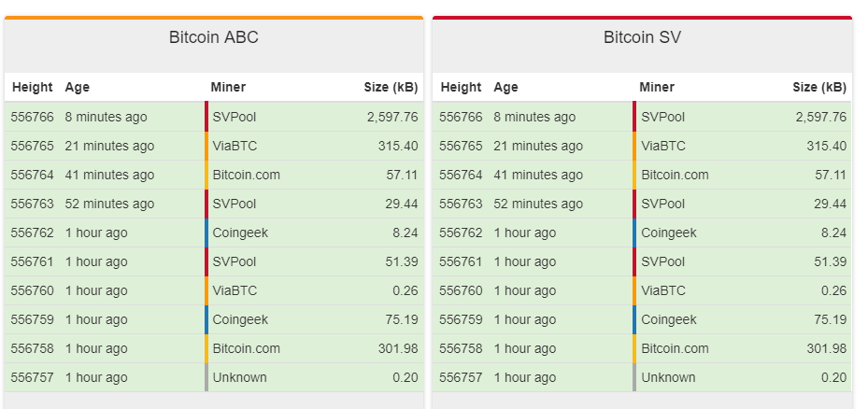Open block height 556766 in Bitcoin ABC table
This screenshot has width=868, height=409.
click(x=33, y=118)
